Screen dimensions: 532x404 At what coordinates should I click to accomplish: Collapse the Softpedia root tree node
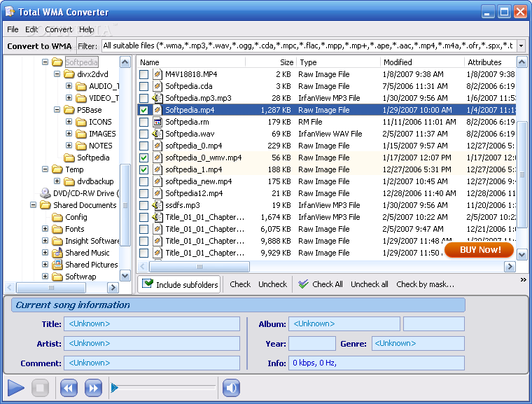click(45, 62)
